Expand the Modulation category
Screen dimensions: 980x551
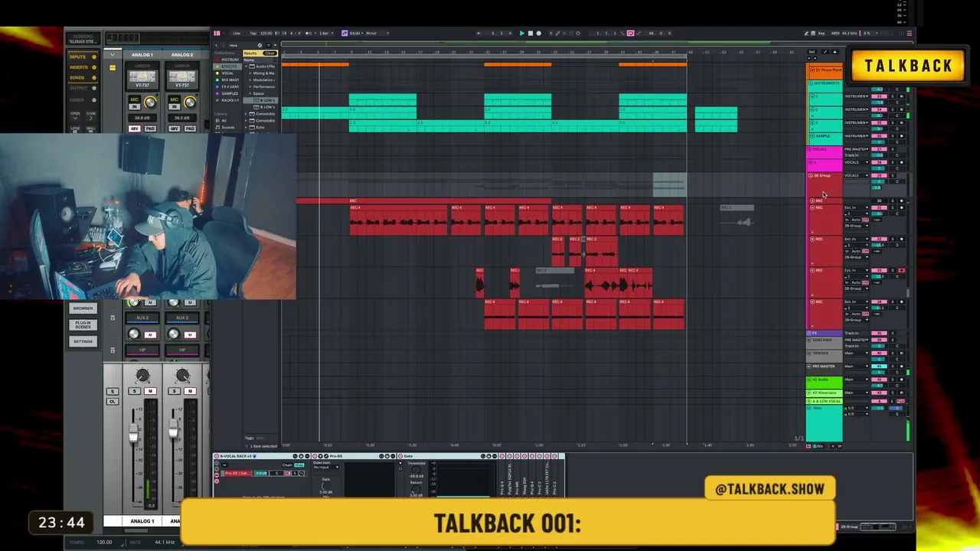[x=250, y=80]
